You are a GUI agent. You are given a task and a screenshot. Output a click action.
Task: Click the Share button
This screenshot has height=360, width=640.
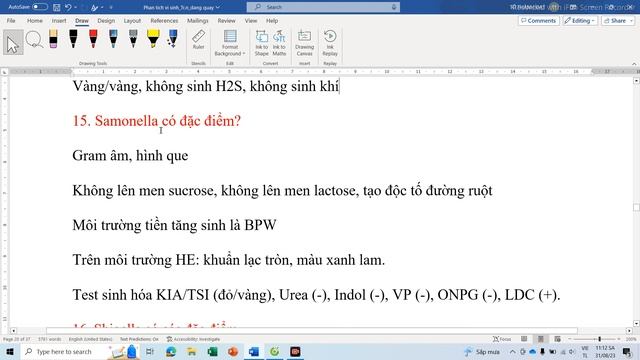pos(618,20)
